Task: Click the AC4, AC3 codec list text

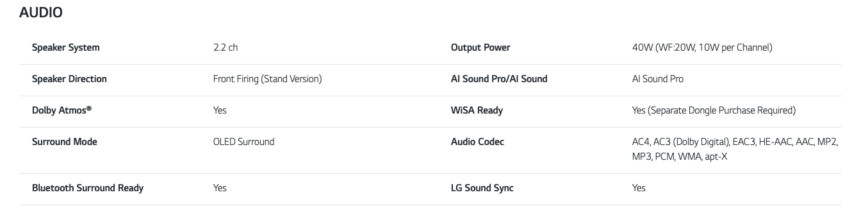Action: pyautogui.click(x=735, y=149)
